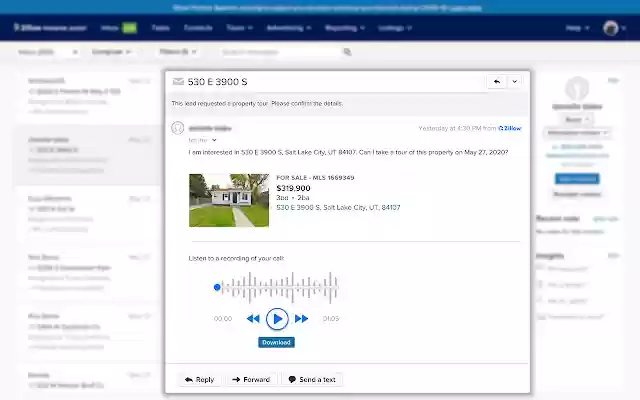Send a text to the lead
Image resolution: width=640 pixels, height=400 pixels.
tap(312, 380)
